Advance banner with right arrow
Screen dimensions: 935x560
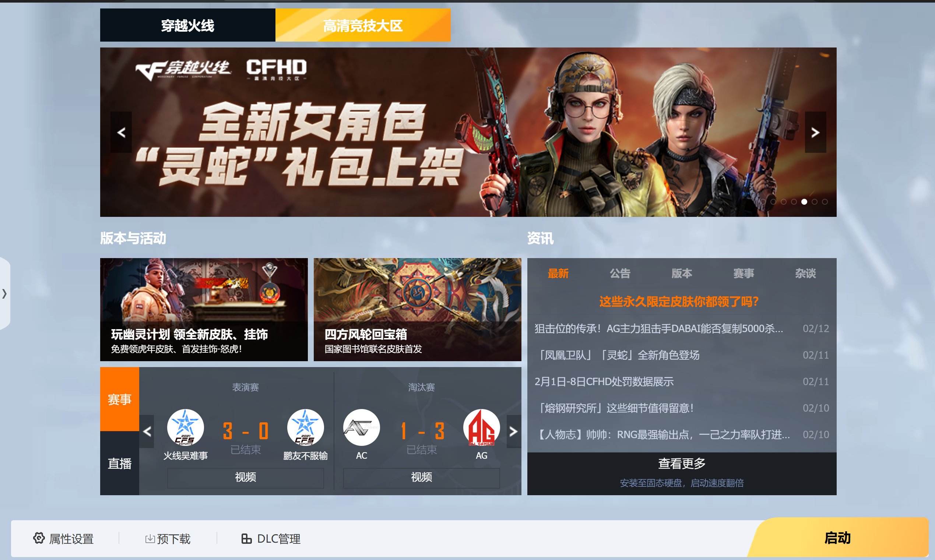(x=815, y=132)
